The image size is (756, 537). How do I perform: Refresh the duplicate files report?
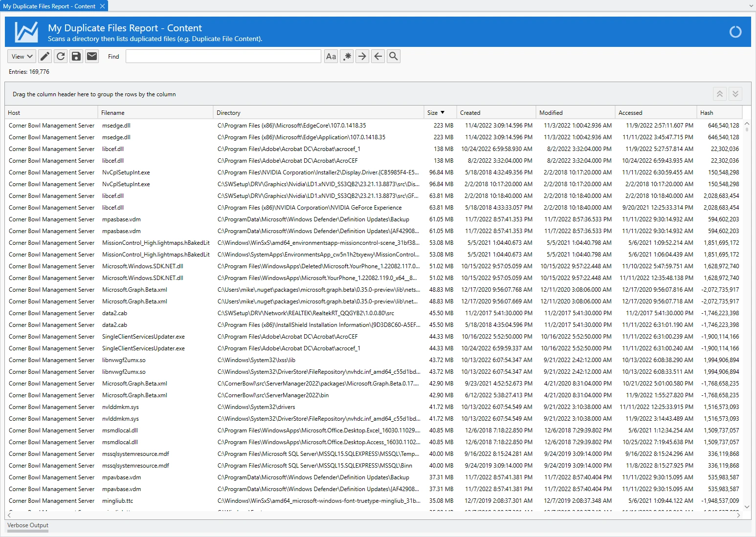(61, 56)
